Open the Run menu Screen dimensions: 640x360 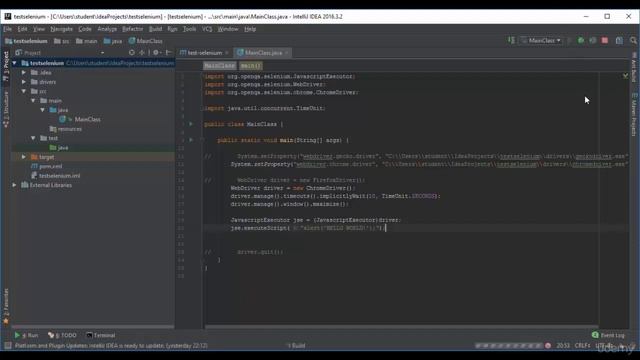[x=172, y=29]
